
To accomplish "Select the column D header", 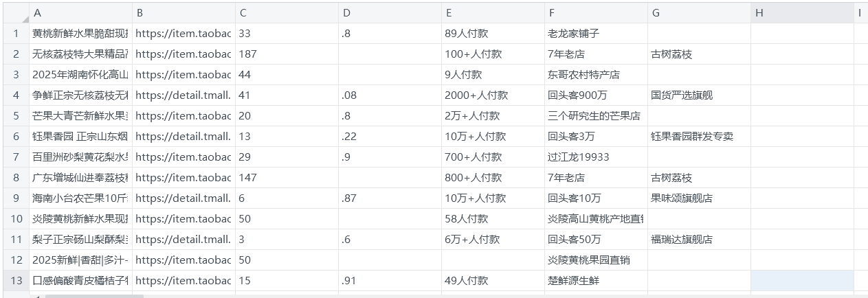I will [x=390, y=12].
